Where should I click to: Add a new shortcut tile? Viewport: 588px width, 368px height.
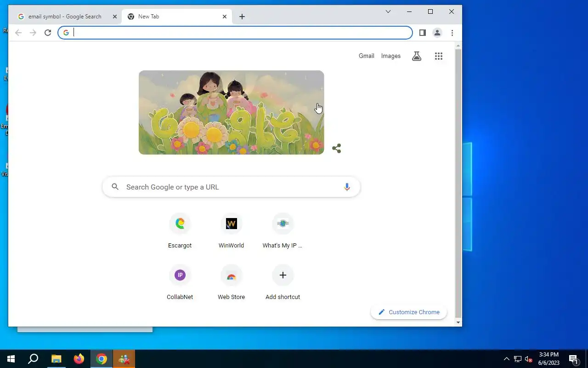point(283,283)
